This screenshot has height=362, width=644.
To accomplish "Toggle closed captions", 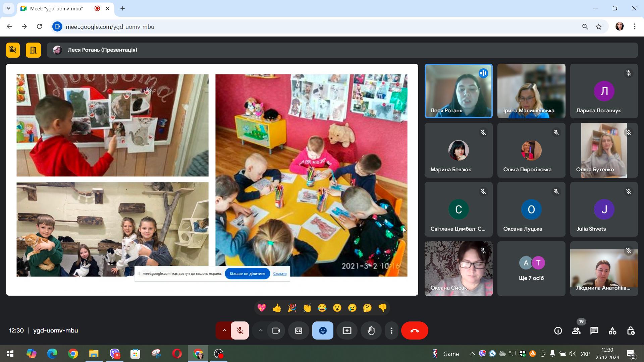I will click(x=299, y=331).
